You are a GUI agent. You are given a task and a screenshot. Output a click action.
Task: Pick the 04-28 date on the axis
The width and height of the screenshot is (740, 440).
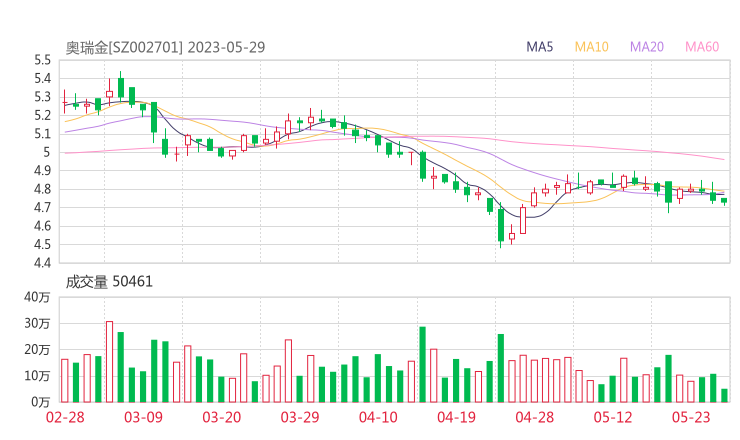[x=535, y=417]
